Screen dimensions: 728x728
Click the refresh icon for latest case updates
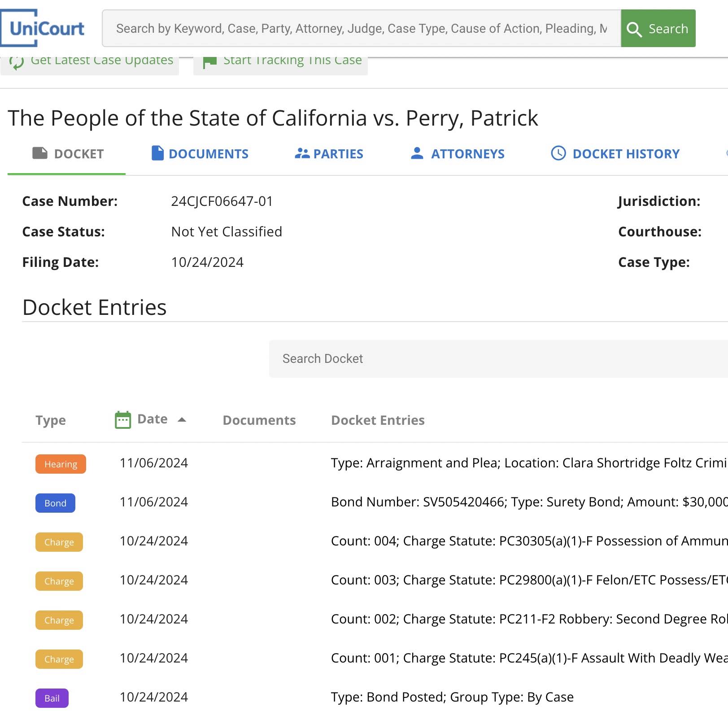pos(17,62)
